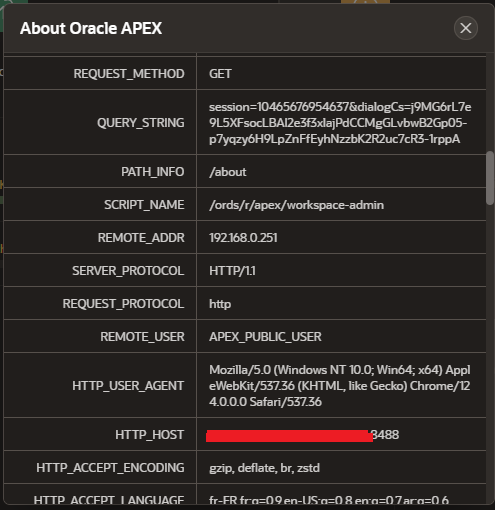The width and height of the screenshot is (495, 510).
Task: Select the /about path value
Action: point(228,172)
